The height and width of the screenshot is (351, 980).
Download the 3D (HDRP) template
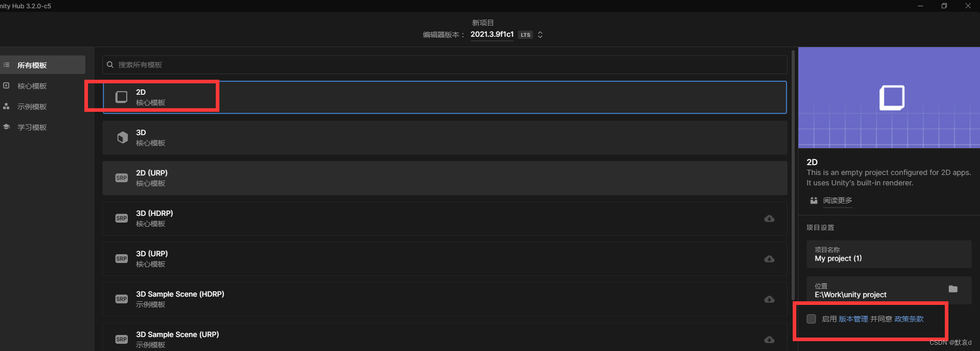(x=769, y=218)
